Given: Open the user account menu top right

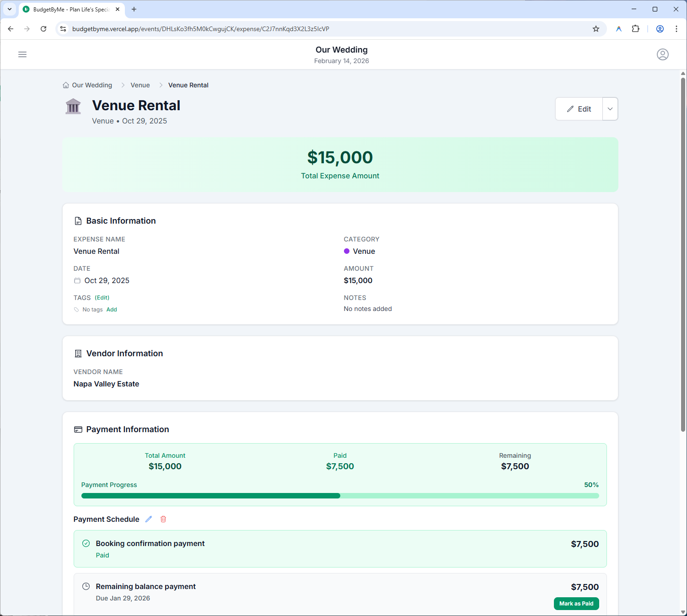Looking at the screenshot, I should pos(663,54).
